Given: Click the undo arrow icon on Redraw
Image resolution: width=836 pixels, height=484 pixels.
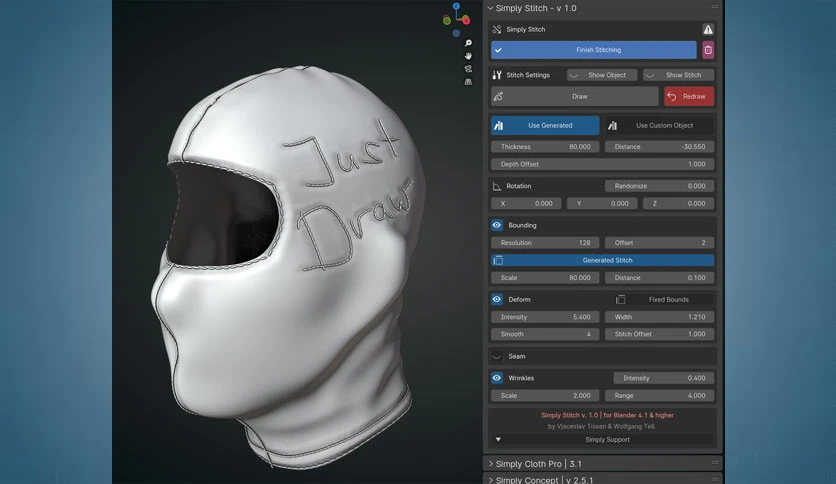Looking at the screenshot, I should (672, 96).
